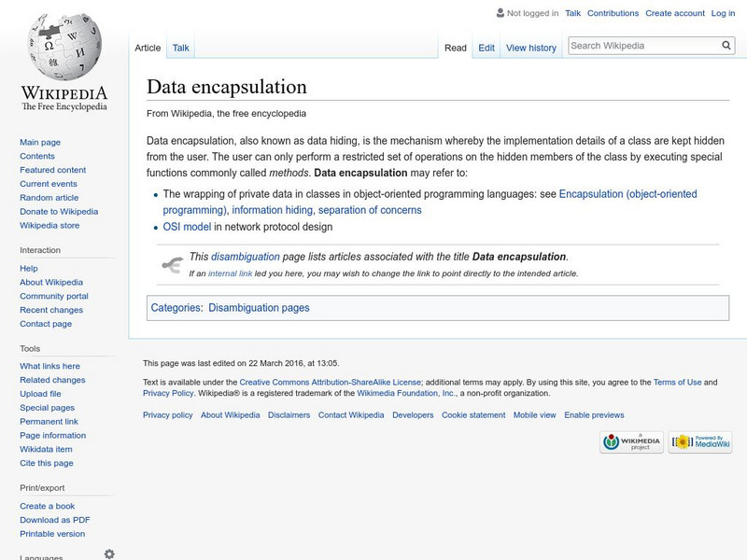Screen dimensions: 747x560
Task: Click inside the Search Wikipedia input field
Action: pos(635,44)
